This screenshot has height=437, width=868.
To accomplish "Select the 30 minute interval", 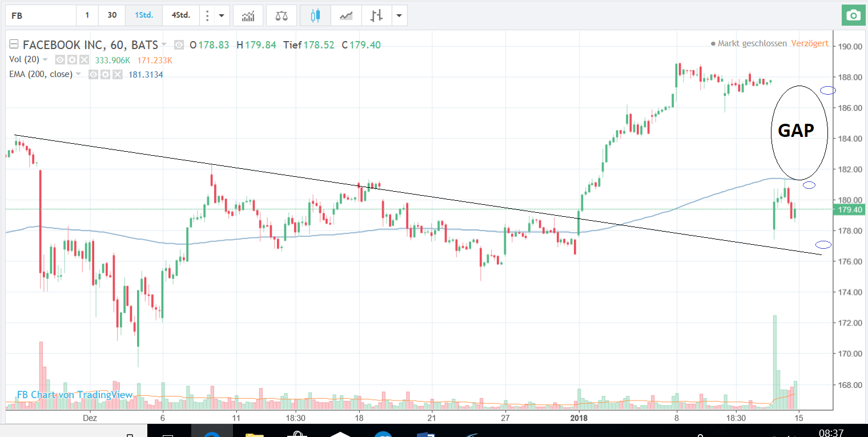I will (x=112, y=15).
